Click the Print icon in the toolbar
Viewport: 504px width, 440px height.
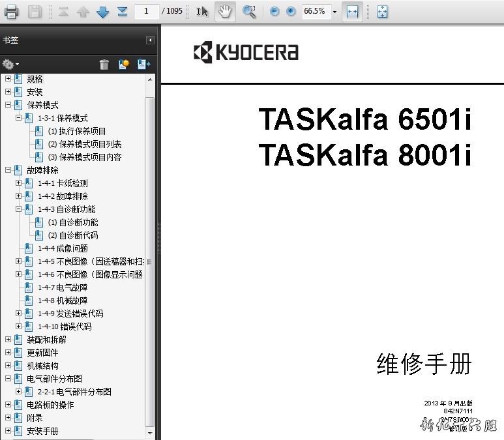12,11
